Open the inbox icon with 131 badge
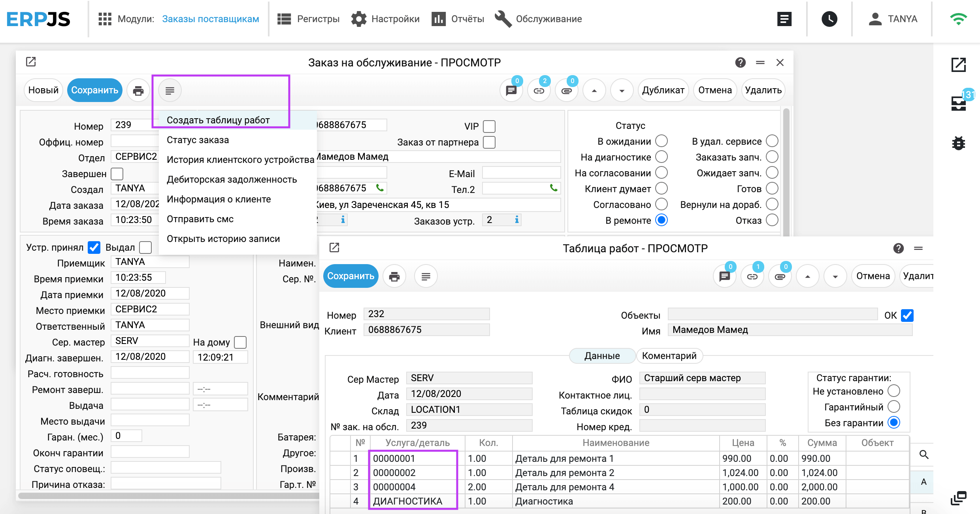This screenshot has width=980, height=514. (959, 103)
